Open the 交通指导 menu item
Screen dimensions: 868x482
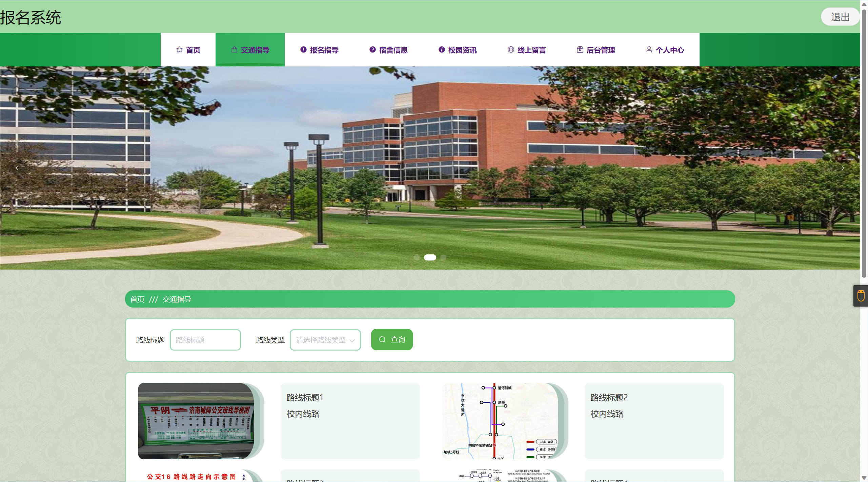pos(250,50)
